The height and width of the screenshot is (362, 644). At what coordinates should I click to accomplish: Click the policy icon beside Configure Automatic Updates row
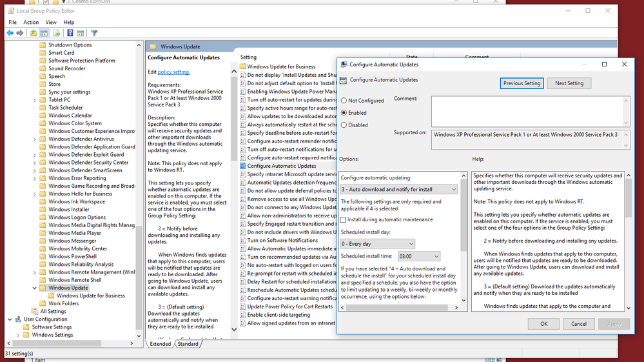click(243, 166)
